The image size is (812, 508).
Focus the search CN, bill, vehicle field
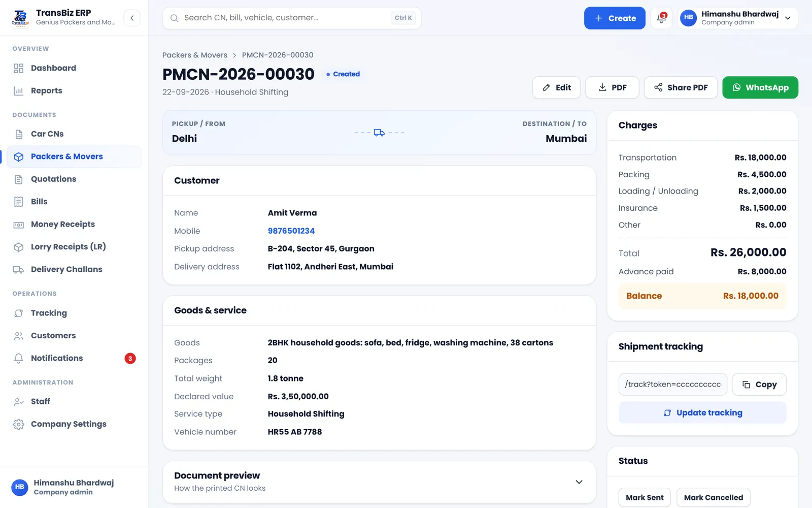point(292,18)
